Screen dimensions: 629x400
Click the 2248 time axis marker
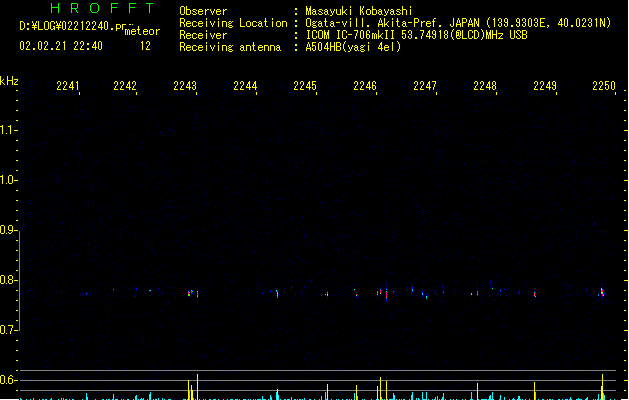[485, 85]
